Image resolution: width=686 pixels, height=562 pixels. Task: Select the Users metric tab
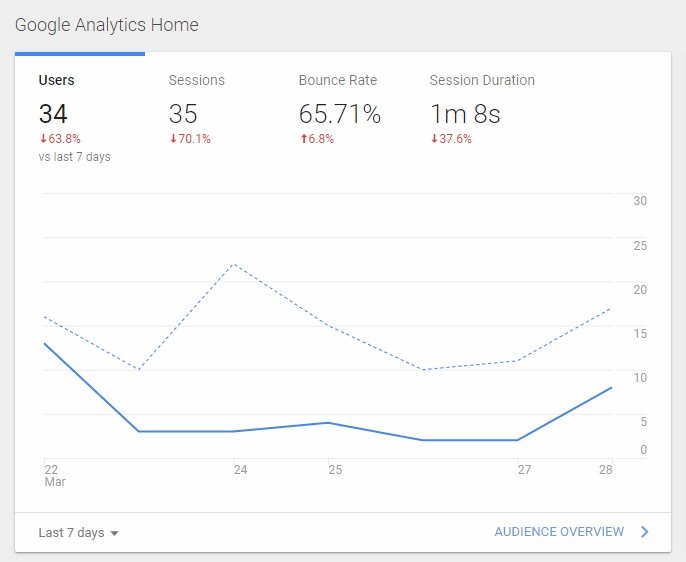(x=80, y=117)
